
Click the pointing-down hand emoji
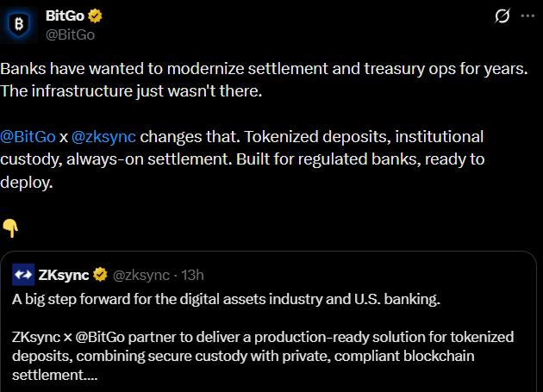[x=10, y=227]
